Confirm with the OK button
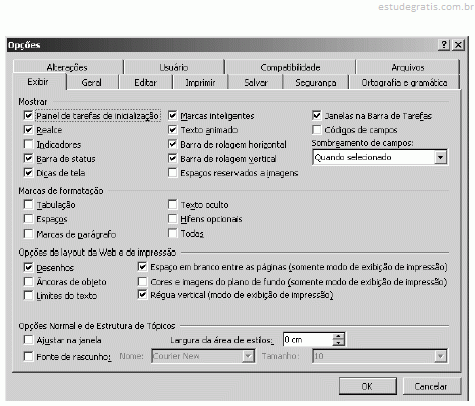Image resolution: width=475 pixels, height=406 pixels. [x=368, y=386]
